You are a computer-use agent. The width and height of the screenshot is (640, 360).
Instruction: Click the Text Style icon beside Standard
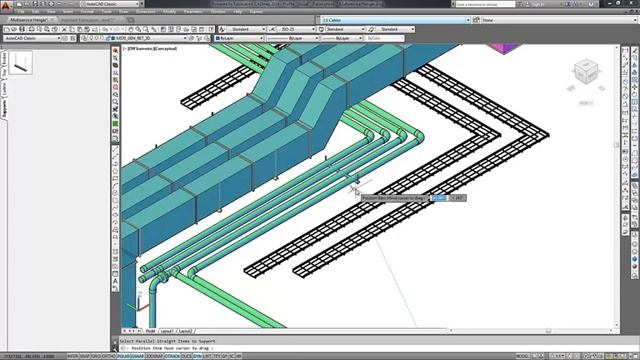[x=222, y=29]
